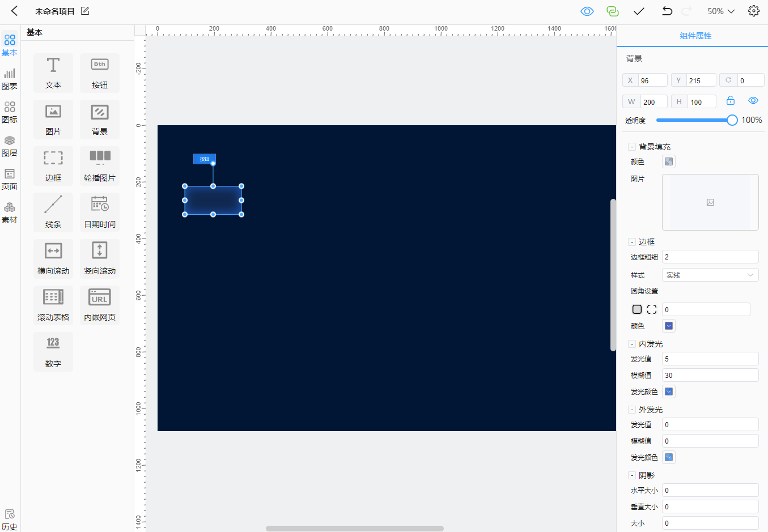Switch to the 图表 charts tab
Image resolution: width=768 pixels, height=532 pixels.
(x=10, y=79)
